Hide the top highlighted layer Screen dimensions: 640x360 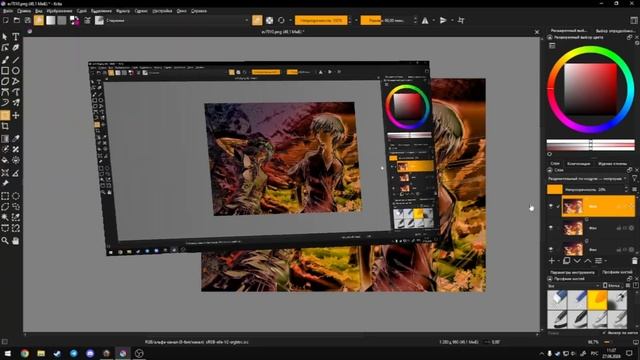pyautogui.click(x=551, y=206)
